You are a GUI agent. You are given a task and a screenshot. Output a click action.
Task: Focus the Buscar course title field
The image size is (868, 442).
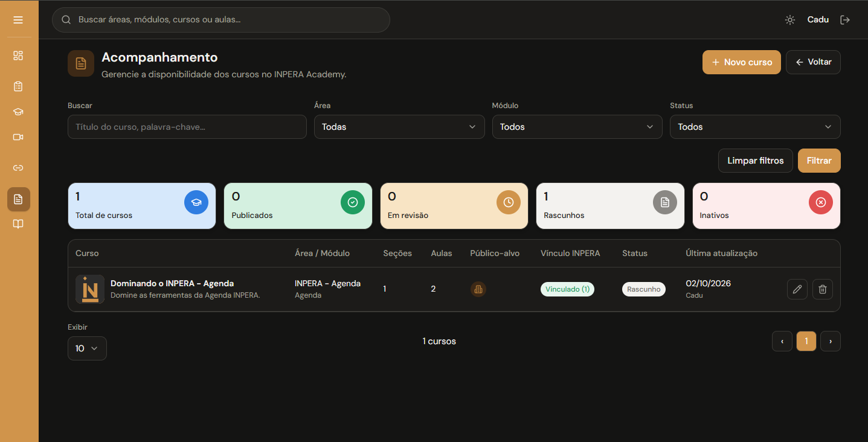tap(187, 127)
